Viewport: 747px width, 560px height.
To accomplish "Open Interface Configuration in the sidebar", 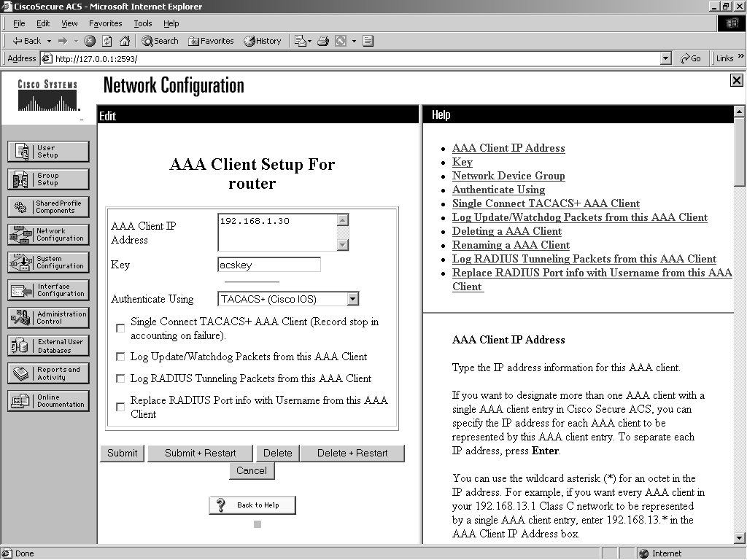I will point(48,290).
